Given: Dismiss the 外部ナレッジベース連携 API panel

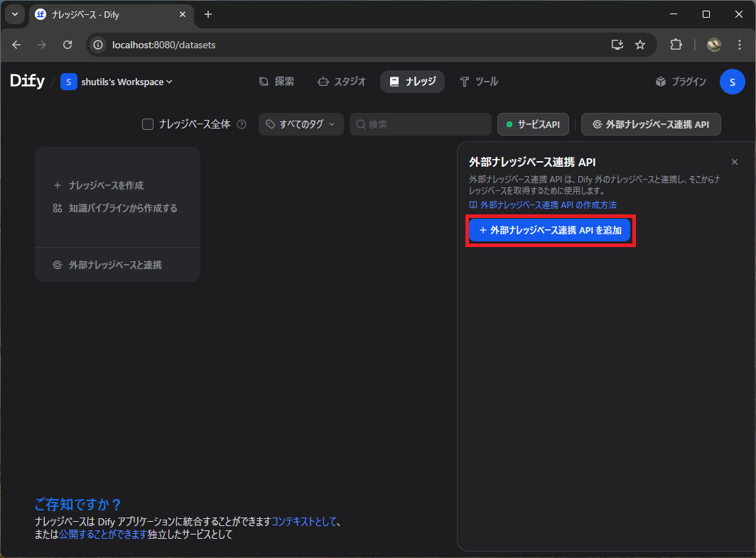Looking at the screenshot, I should pyautogui.click(x=735, y=161).
